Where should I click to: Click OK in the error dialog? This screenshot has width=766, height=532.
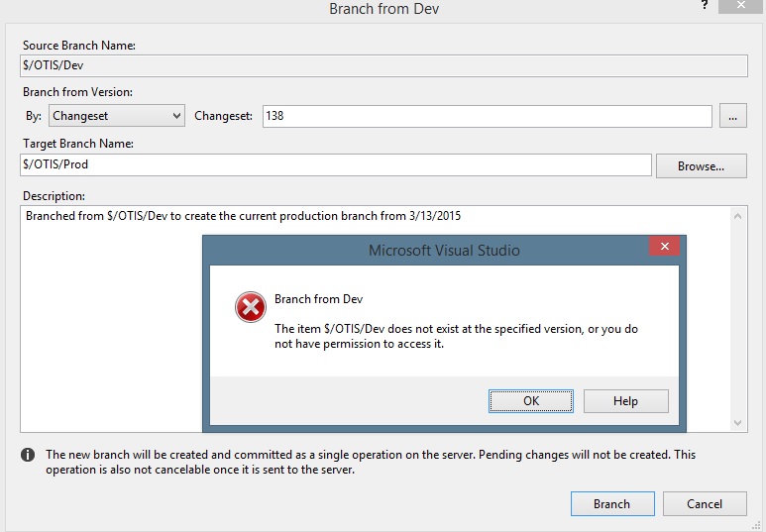pos(530,401)
